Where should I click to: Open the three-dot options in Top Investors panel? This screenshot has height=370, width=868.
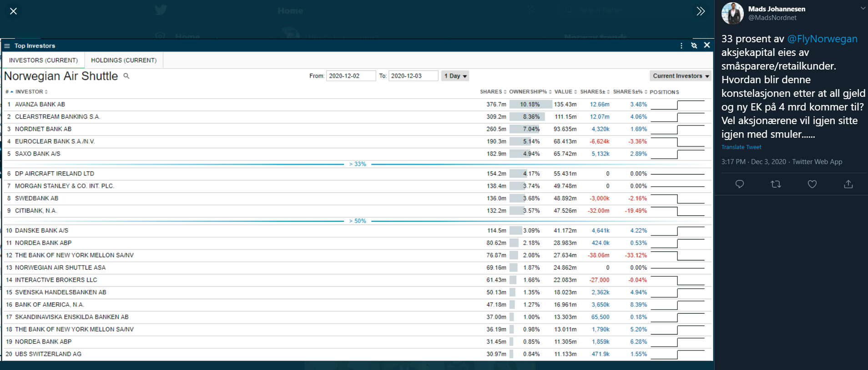click(x=681, y=45)
